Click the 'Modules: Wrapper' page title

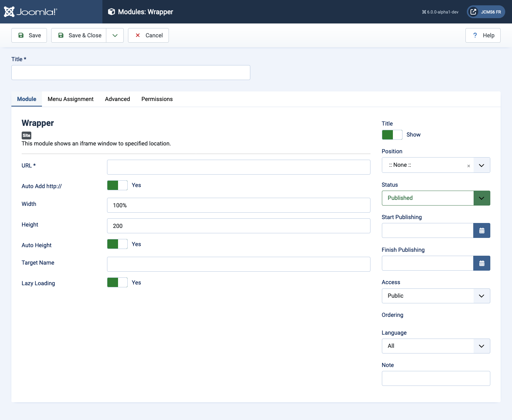145,12
